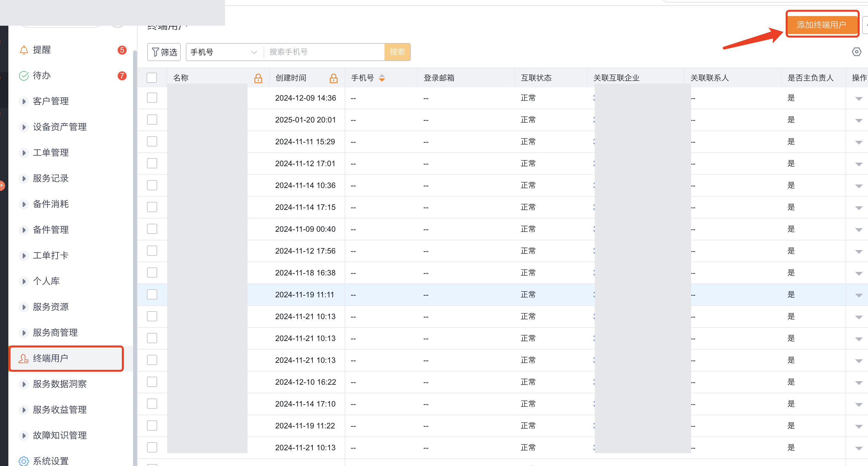The width and height of the screenshot is (868, 466).
Task: Click the lock icon in 名称 column header
Action: tap(258, 78)
